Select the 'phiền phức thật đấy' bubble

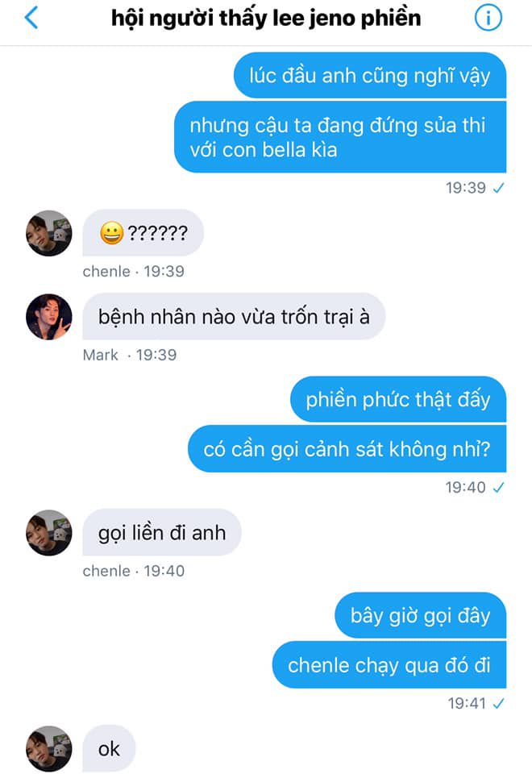[398, 399]
